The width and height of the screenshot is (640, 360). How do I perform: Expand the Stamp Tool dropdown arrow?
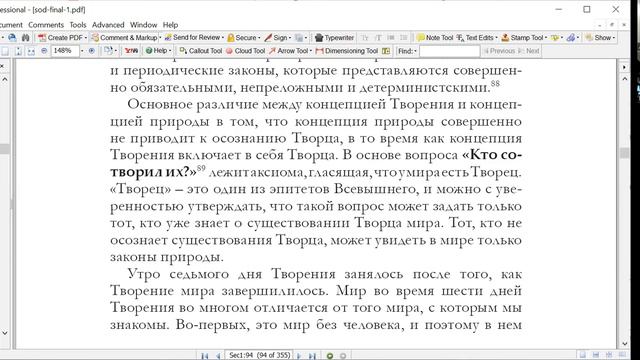(546, 38)
